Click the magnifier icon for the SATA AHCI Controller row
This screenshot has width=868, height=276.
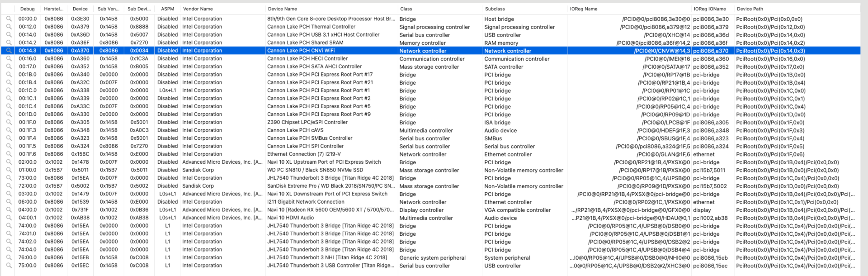(x=9, y=67)
